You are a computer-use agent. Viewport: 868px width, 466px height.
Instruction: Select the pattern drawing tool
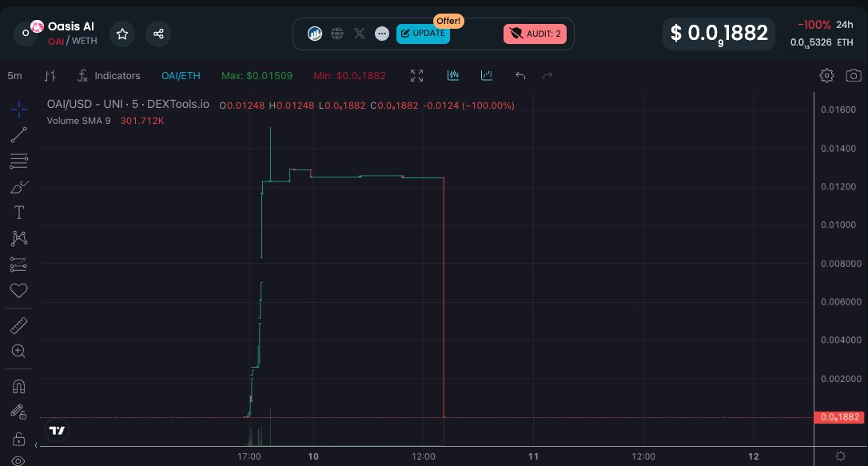coord(19,238)
